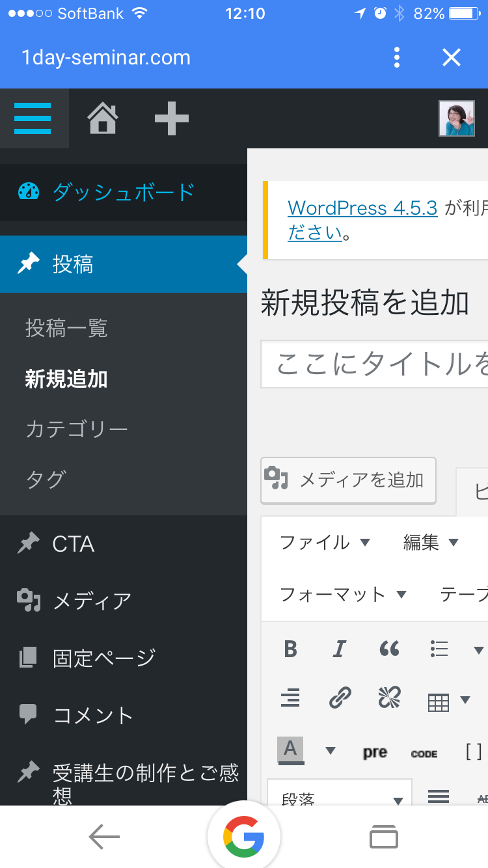Tap the plus new-content icon
This screenshot has width=488, height=868.
(x=172, y=118)
